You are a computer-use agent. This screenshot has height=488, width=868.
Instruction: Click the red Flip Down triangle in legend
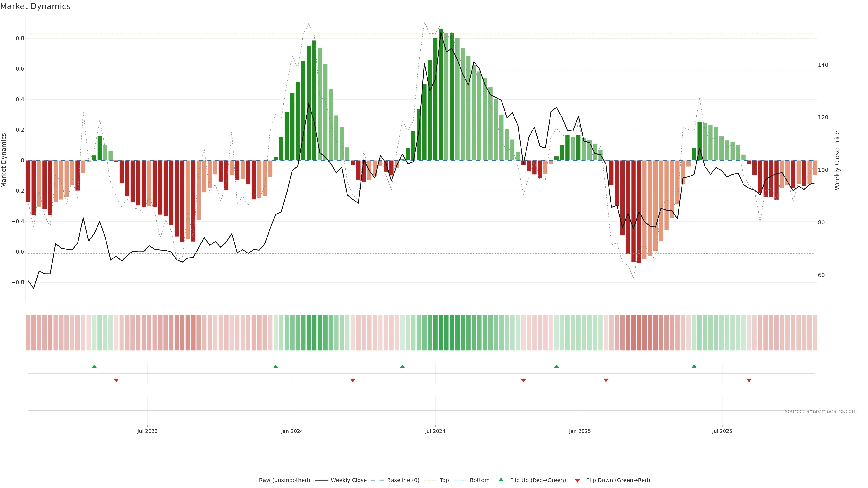(577, 480)
